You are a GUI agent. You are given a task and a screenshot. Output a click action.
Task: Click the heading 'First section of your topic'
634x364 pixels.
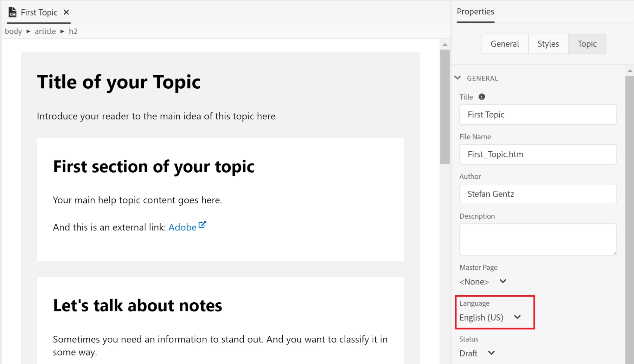click(x=154, y=166)
